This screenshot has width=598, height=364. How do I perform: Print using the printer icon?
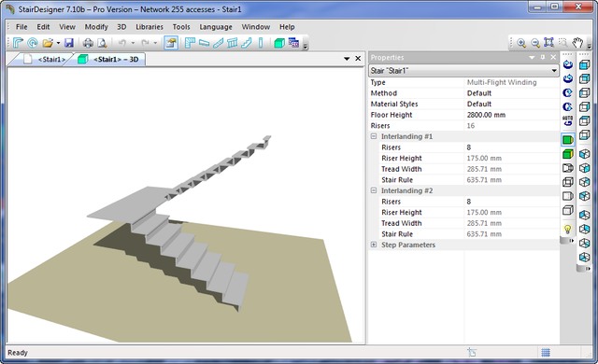(88, 43)
